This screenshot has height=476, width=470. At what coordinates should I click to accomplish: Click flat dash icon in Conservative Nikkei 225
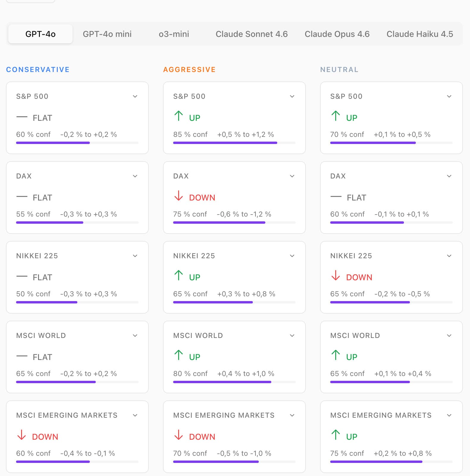tap(22, 276)
